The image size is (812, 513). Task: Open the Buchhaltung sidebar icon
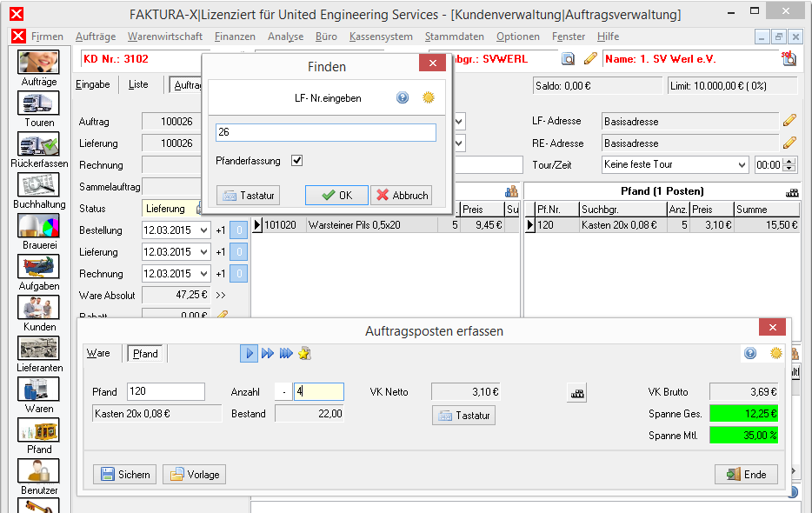pos(38,185)
